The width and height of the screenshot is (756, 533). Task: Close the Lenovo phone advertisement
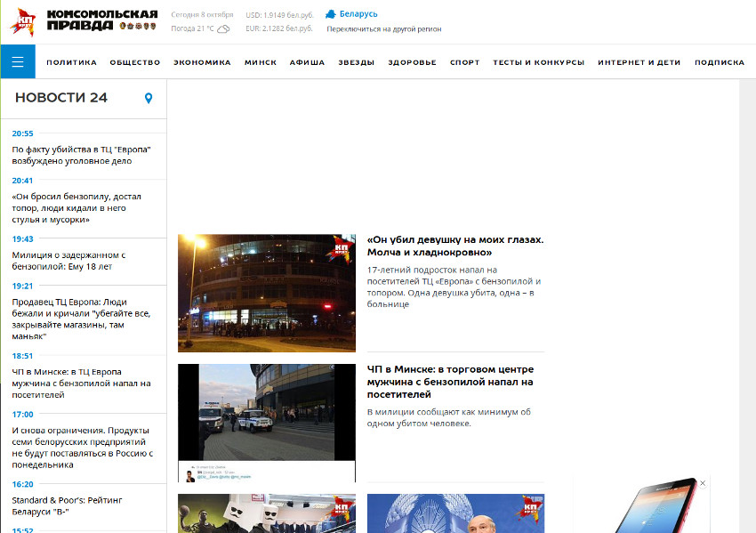tap(702, 483)
